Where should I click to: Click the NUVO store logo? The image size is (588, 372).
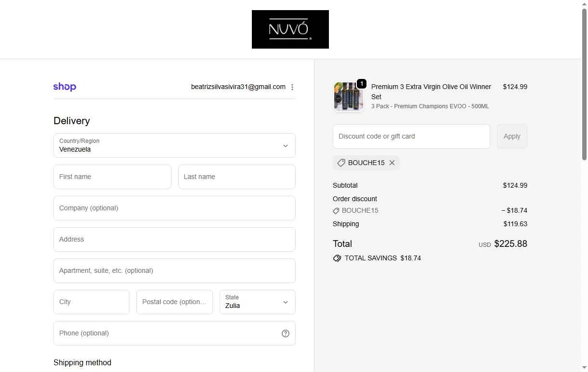[x=290, y=29]
